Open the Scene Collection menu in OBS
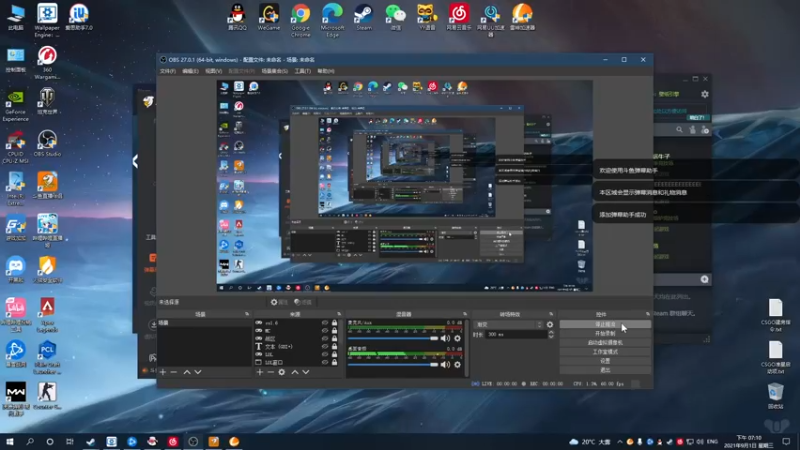800x450 pixels. click(274, 71)
